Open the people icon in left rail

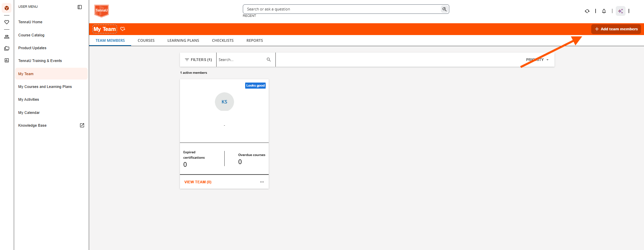(x=7, y=37)
